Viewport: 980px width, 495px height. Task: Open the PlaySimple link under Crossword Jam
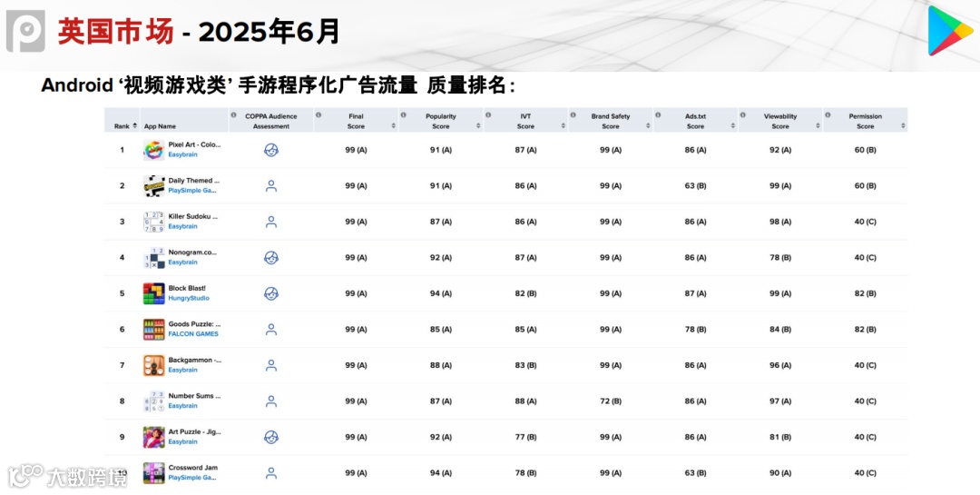coord(192,478)
